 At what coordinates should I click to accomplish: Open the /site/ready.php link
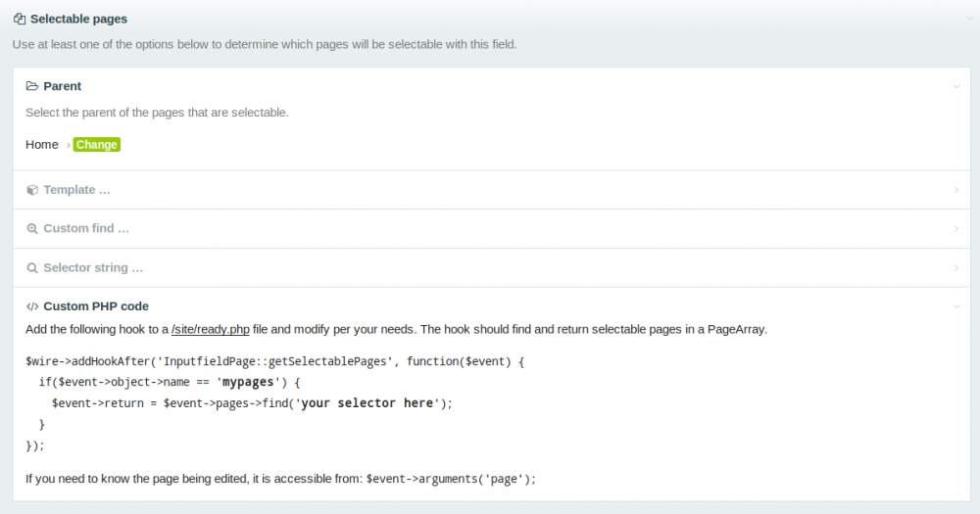tap(211, 329)
